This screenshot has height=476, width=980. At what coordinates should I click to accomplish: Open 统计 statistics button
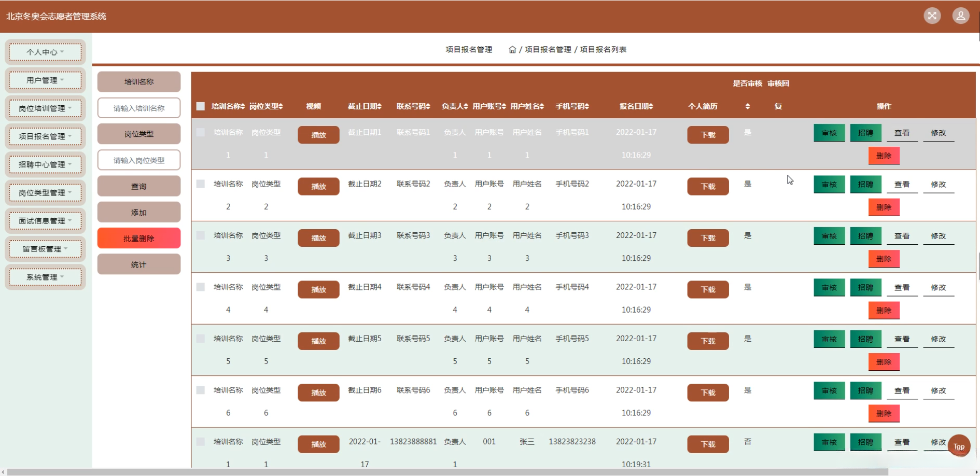pos(139,264)
